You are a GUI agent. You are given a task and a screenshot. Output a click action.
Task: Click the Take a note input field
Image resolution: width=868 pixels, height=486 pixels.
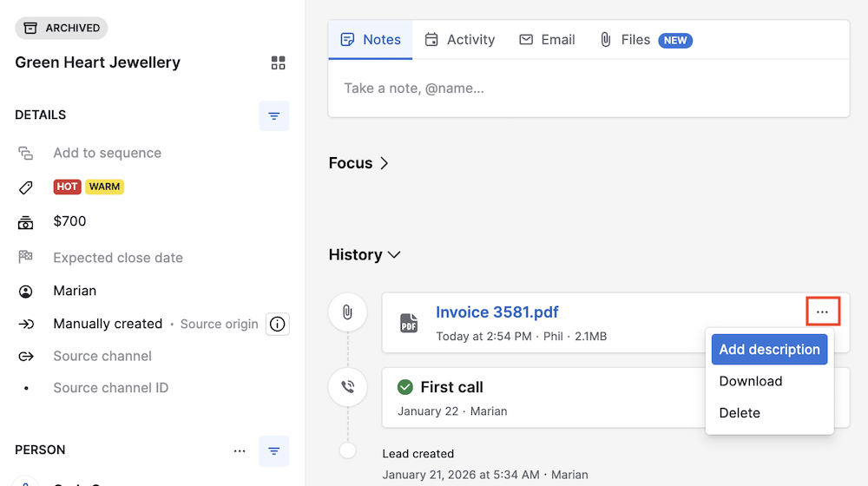tap(588, 88)
